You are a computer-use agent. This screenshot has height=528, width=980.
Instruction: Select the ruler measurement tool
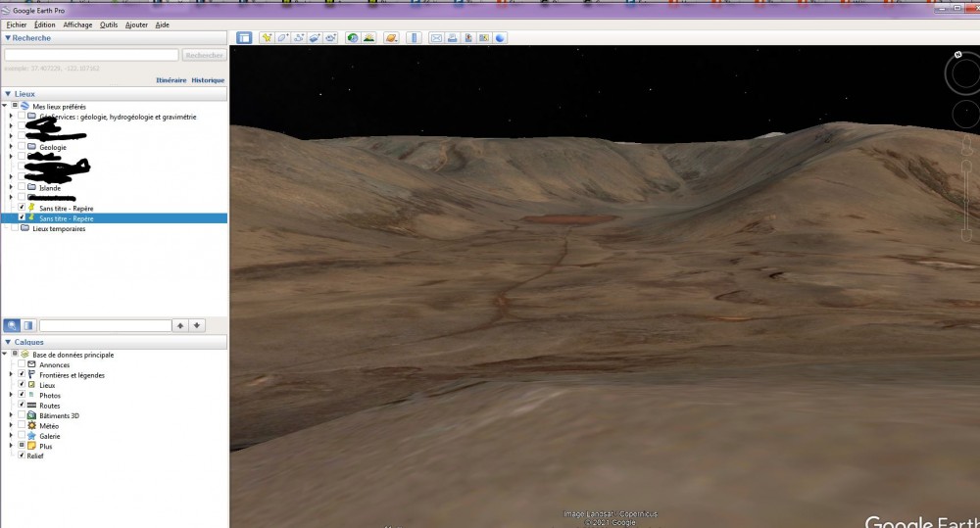coord(414,38)
